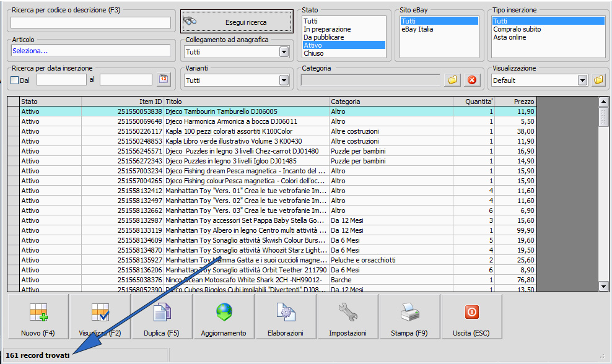Sort by the Titolo column header
The image size is (612, 364).
(247, 102)
